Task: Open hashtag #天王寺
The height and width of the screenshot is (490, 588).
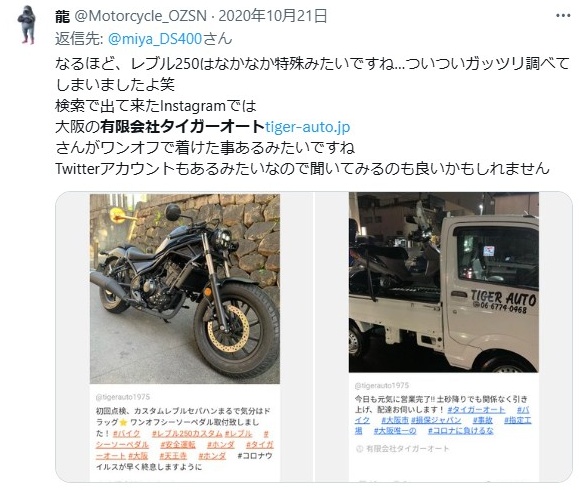Action: 173,456
